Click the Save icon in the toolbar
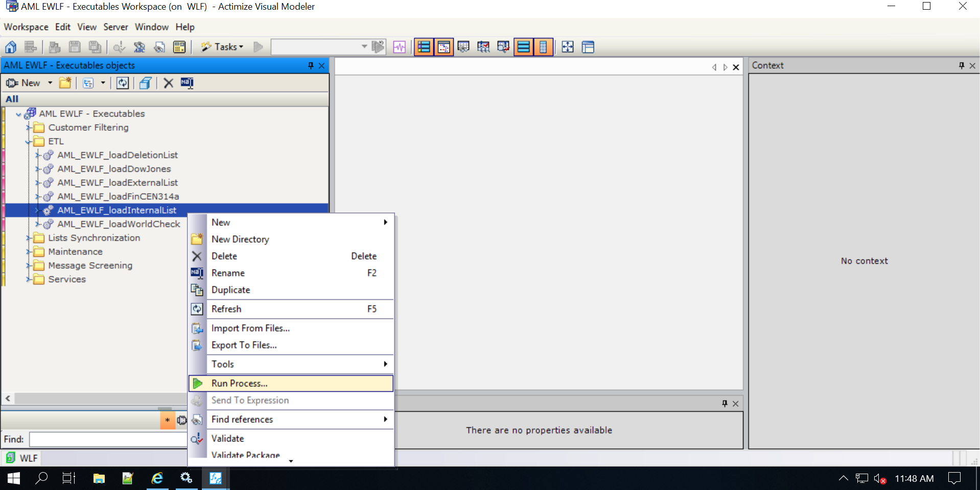This screenshot has width=980, height=490. pos(75,47)
